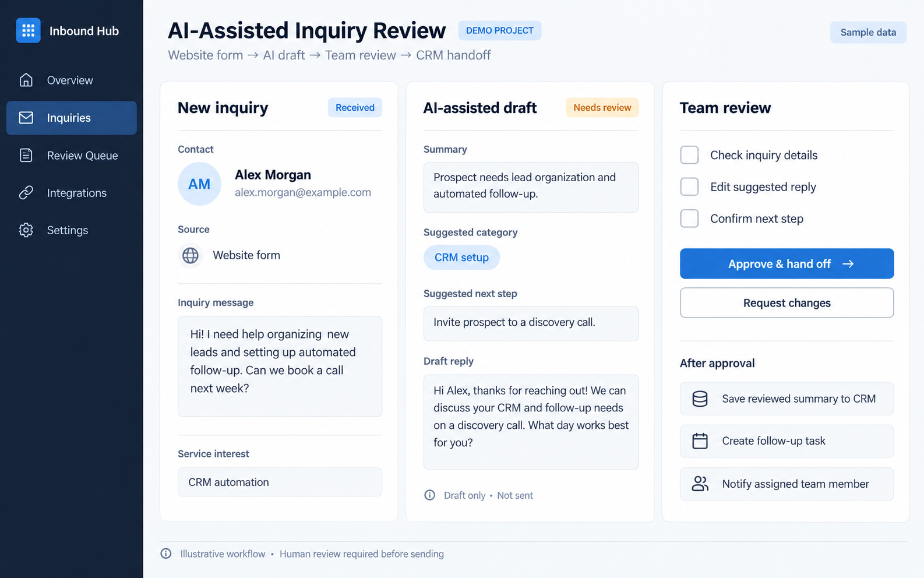This screenshot has height=578, width=924.
Task: Click the Review Queue document icon
Action: 26,155
